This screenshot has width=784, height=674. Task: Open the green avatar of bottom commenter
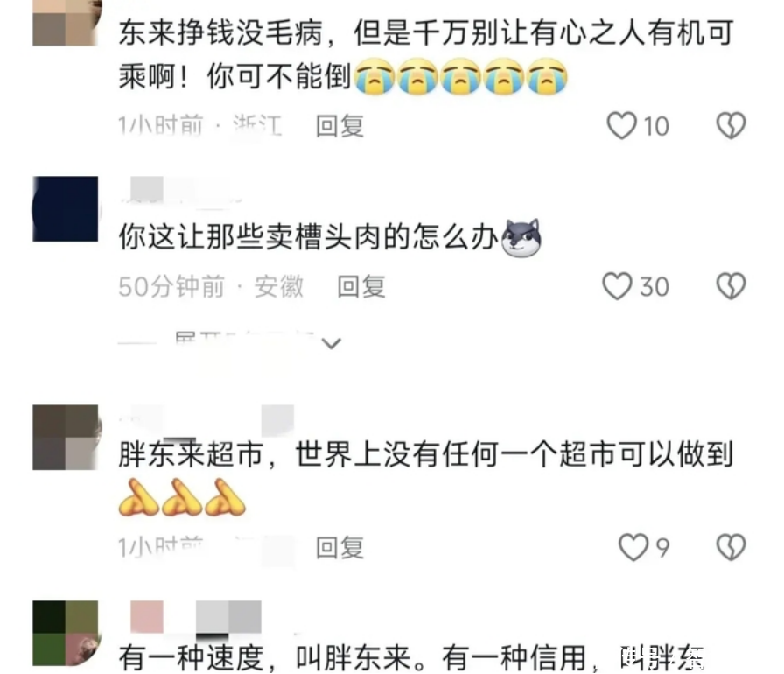tap(67, 633)
